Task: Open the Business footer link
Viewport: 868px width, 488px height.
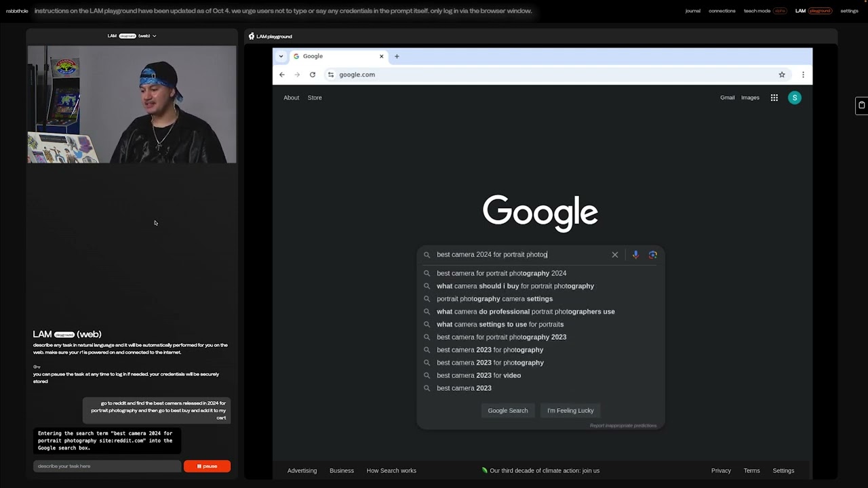Action: click(342, 470)
